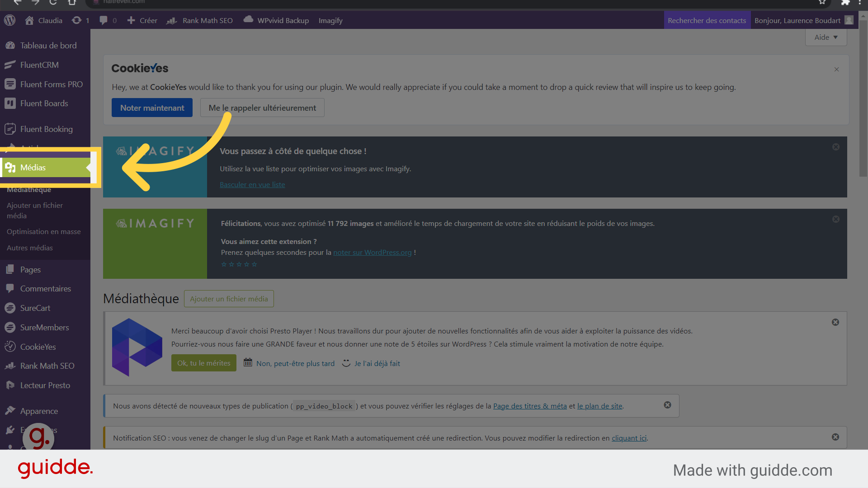Image resolution: width=868 pixels, height=488 pixels.
Task: Dismiss the Imagify list view notice
Action: (x=836, y=147)
